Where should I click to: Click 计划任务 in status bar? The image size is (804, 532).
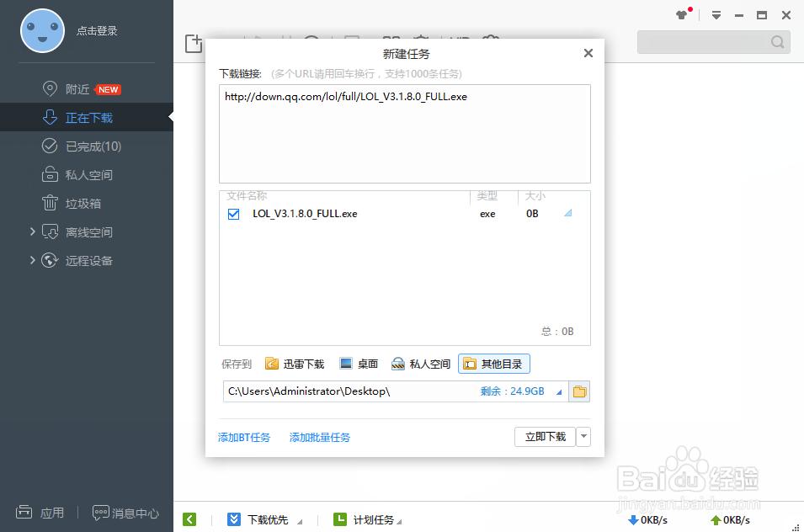click(367, 519)
